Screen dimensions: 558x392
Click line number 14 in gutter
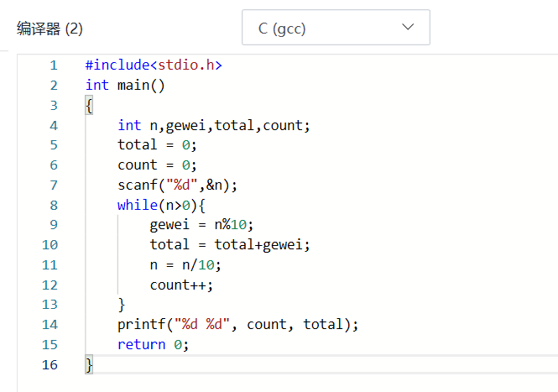(x=50, y=325)
